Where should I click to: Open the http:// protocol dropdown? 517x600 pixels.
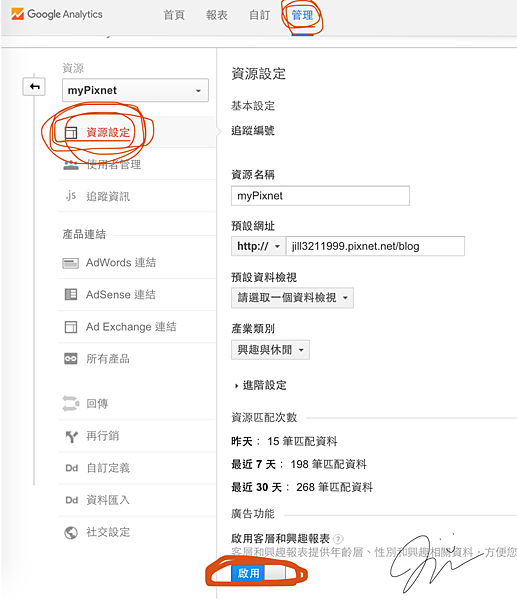click(x=258, y=246)
